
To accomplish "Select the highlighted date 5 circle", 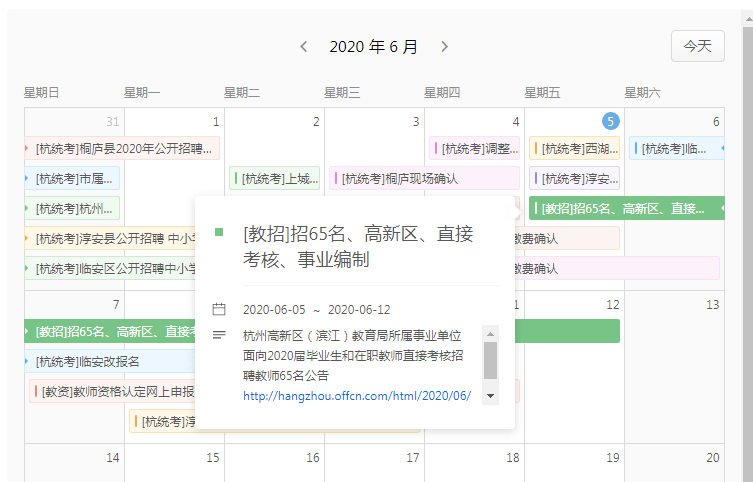I will [610, 121].
